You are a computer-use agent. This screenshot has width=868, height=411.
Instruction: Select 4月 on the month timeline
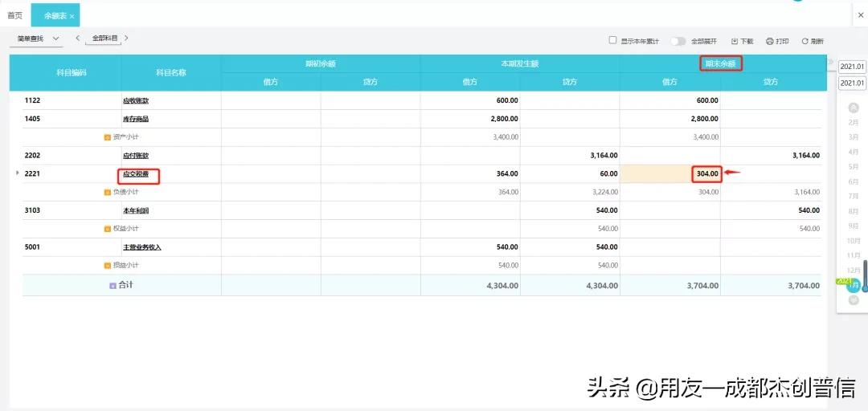tap(853, 152)
